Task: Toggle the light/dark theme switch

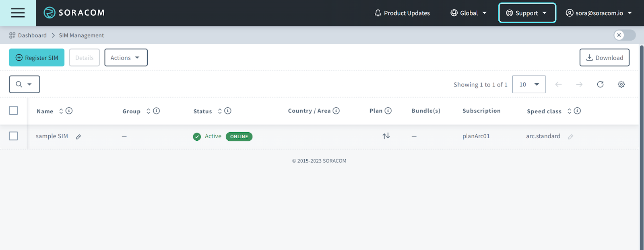Action: [624, 35]
